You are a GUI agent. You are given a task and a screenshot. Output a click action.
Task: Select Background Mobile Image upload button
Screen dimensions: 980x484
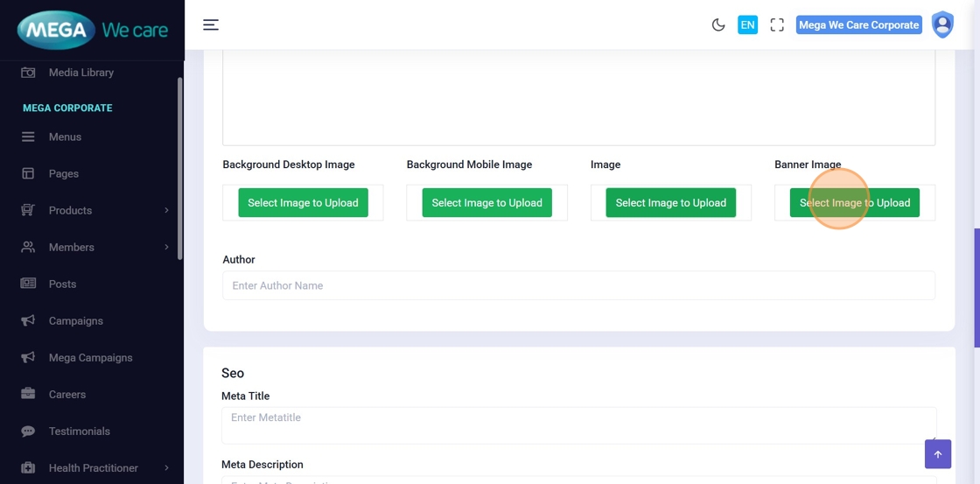click(486, 203)
